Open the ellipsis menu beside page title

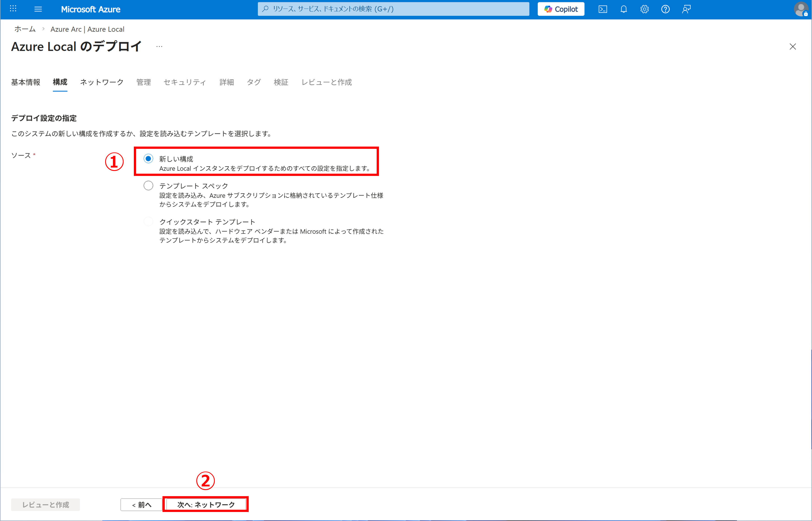159,47
